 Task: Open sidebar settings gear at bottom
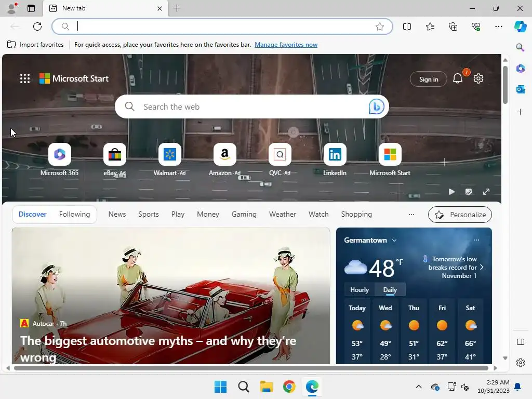[521, 363]
